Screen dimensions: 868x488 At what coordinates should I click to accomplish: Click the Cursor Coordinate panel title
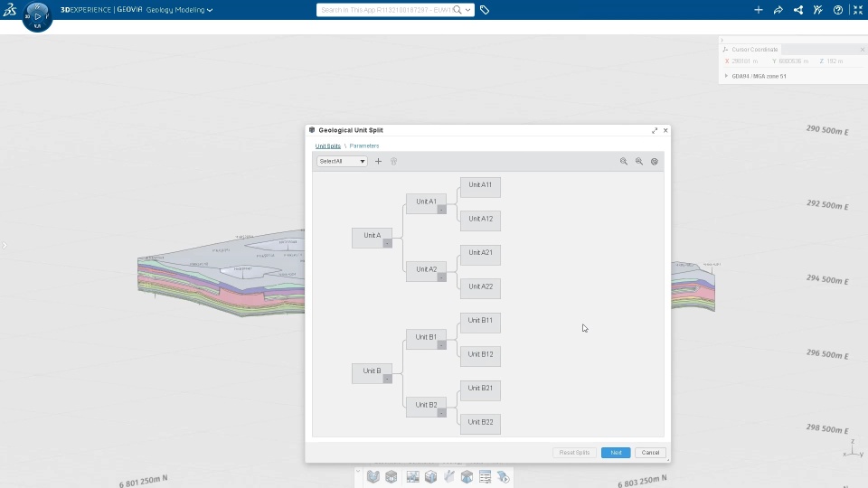[x=754, y=50]
